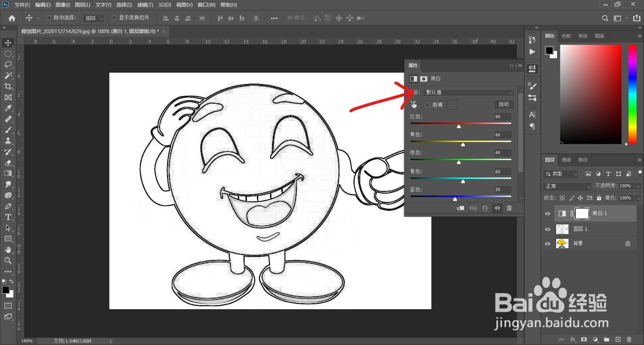Open the 正常 blend mode dropdown

[x=568, y=186]
